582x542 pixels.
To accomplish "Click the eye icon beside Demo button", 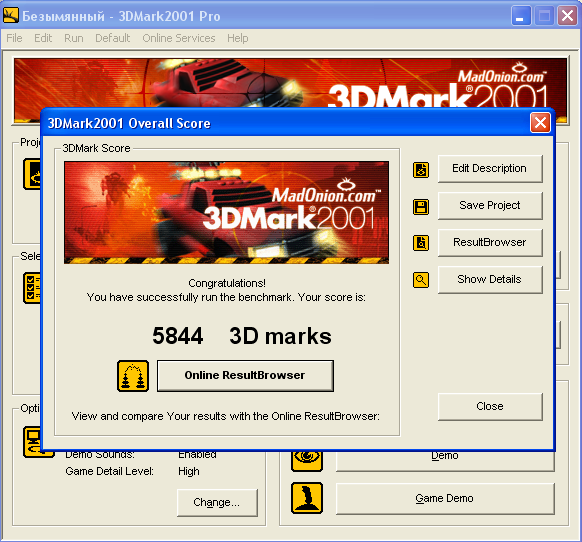I will coord(307,461).
